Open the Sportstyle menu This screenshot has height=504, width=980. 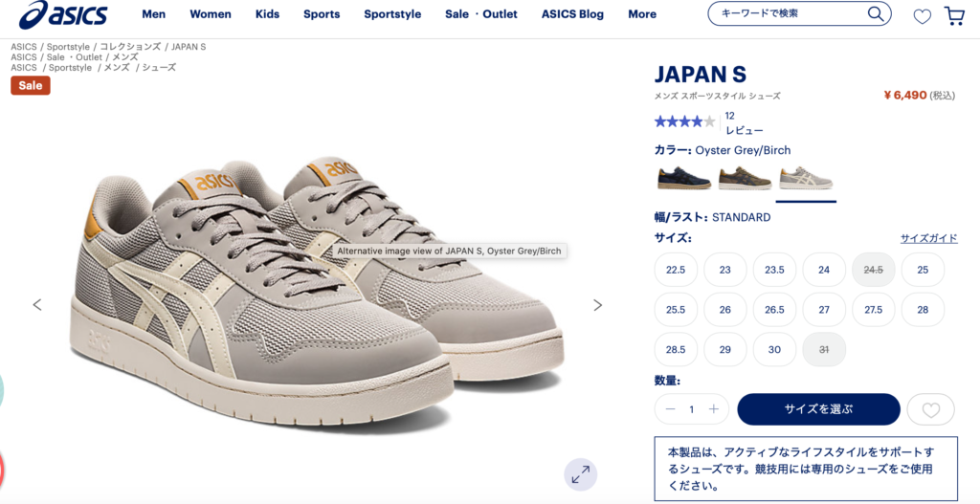tap(392, 13)
